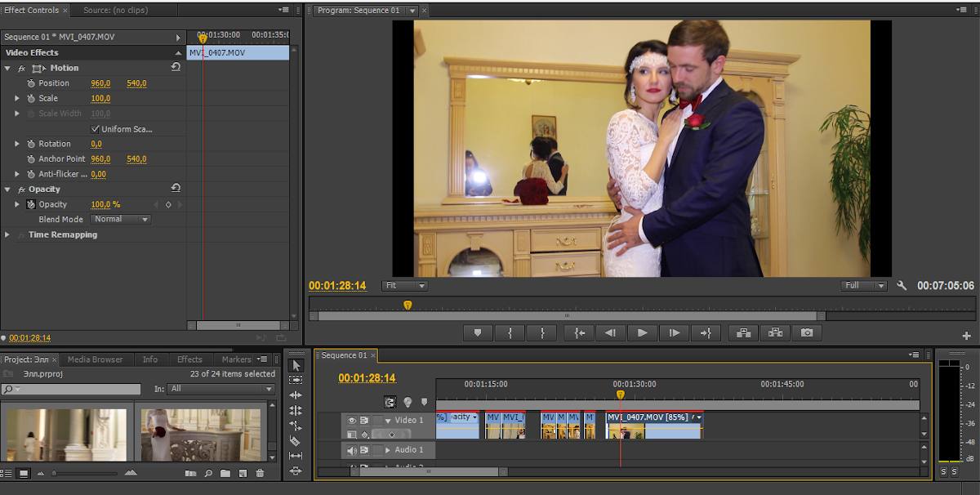The image size is (980, 495).
Task: Toggle Uniform Scale checkbox
Action: pos(95,129)
